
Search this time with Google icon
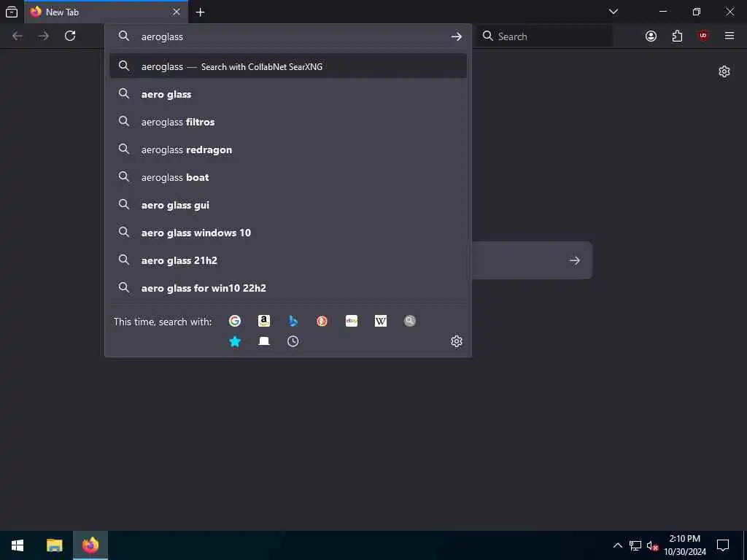point(234,321)
